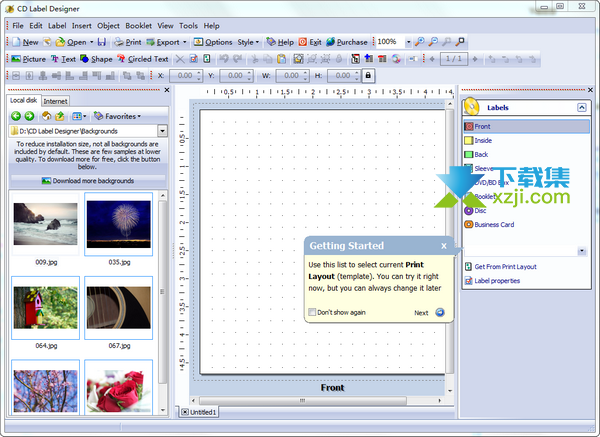Click the canvas horizontal scrollbar thumb
The height and width of the screenshot is (437, 600).
[x=303, y=400]
